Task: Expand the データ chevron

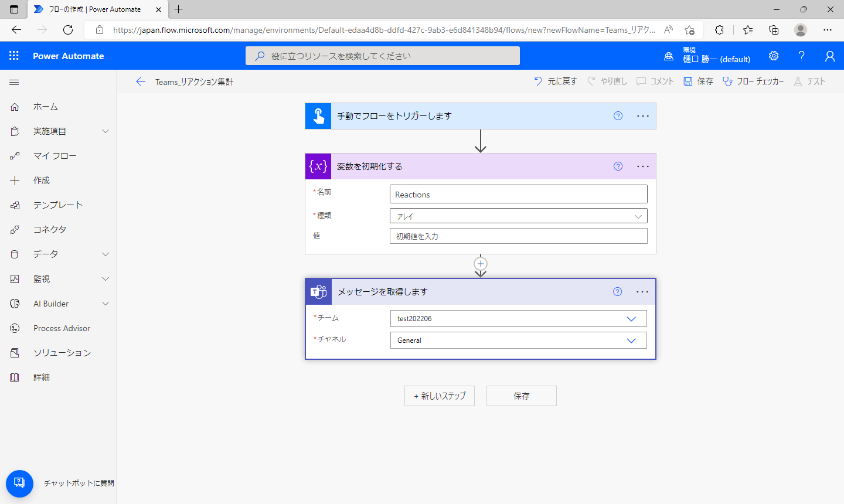Action: pyautogui.click(x=105, y=254)
